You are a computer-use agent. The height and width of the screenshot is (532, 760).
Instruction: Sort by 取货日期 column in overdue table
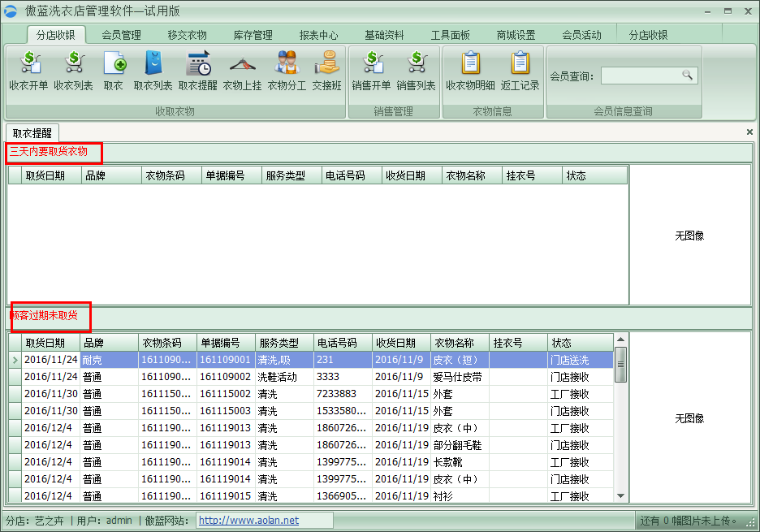pyautogui.click(x=45, y=343)
